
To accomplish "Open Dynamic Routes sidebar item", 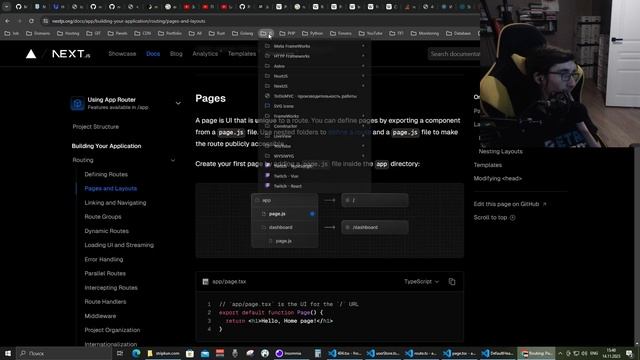I will (107, 231).
